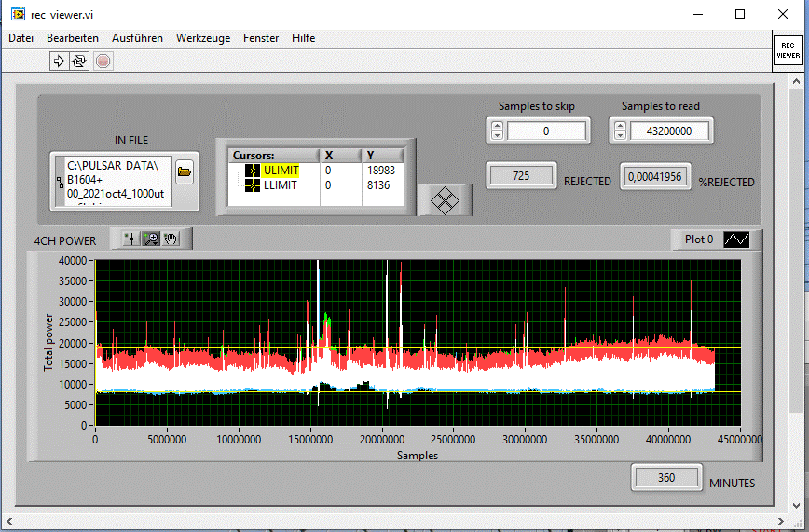Click the Plot 0 legend label
The width and height of the screenshot is (809, 532).
[x=699, y=239]
